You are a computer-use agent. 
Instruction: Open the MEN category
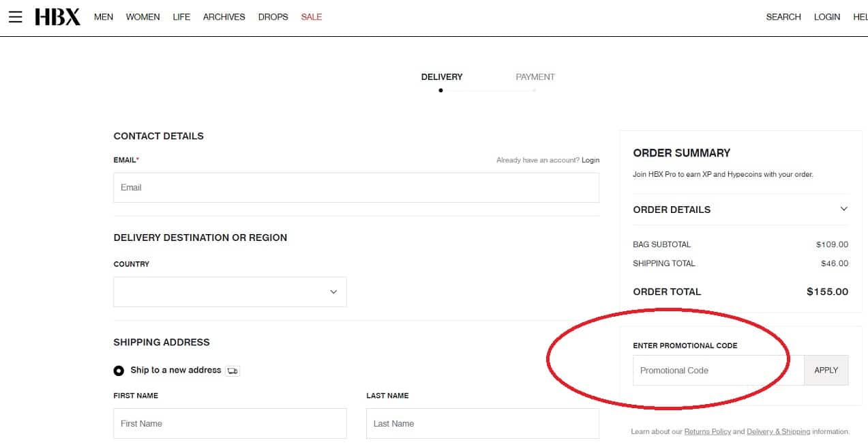pos(103,17)
